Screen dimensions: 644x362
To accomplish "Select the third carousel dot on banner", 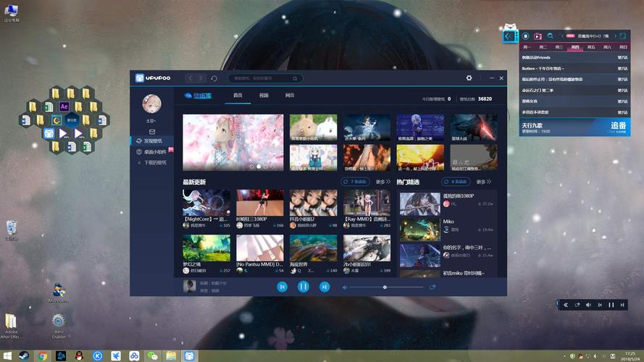I will click(x=266, y=167).
